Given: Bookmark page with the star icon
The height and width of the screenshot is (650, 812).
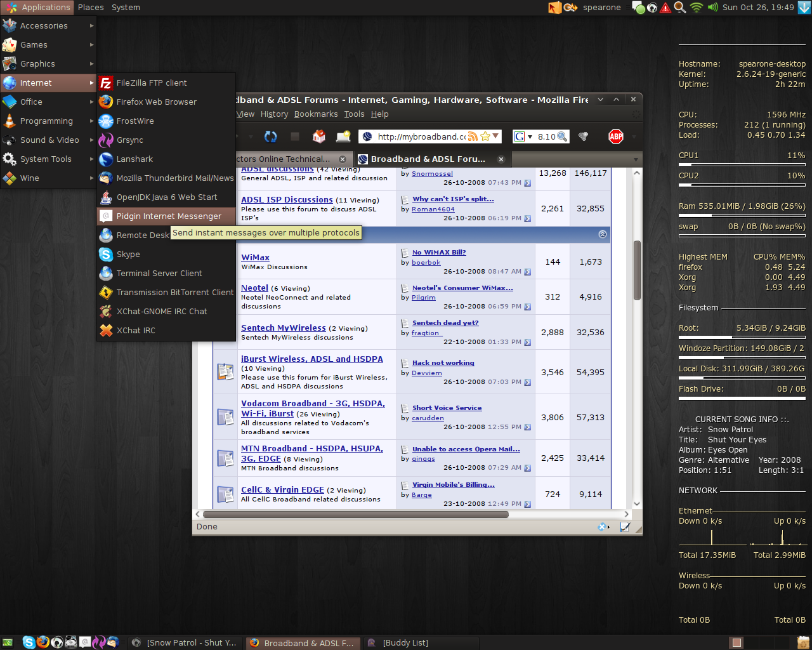Looking at the screenshot, I should (x=485, y=136).
